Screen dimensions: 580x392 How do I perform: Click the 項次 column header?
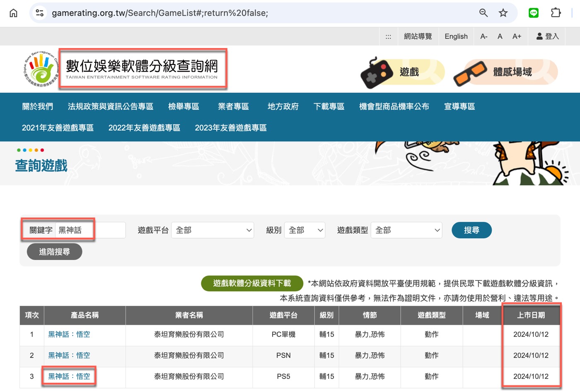click(32, 315)
